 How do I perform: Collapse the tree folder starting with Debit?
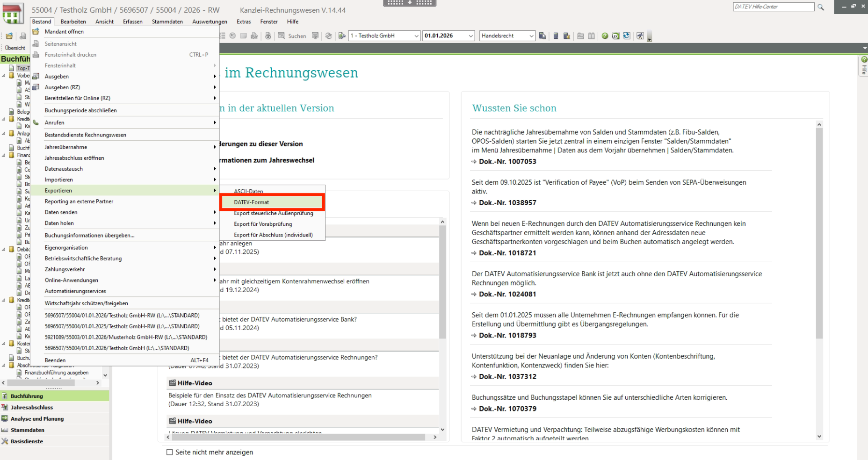pos(4,249)
